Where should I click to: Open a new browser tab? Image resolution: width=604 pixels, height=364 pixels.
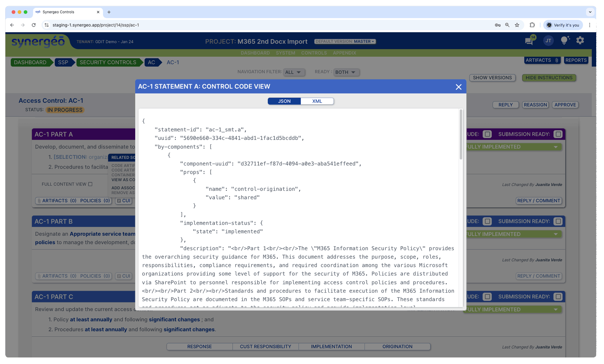[x=109, y=12]
